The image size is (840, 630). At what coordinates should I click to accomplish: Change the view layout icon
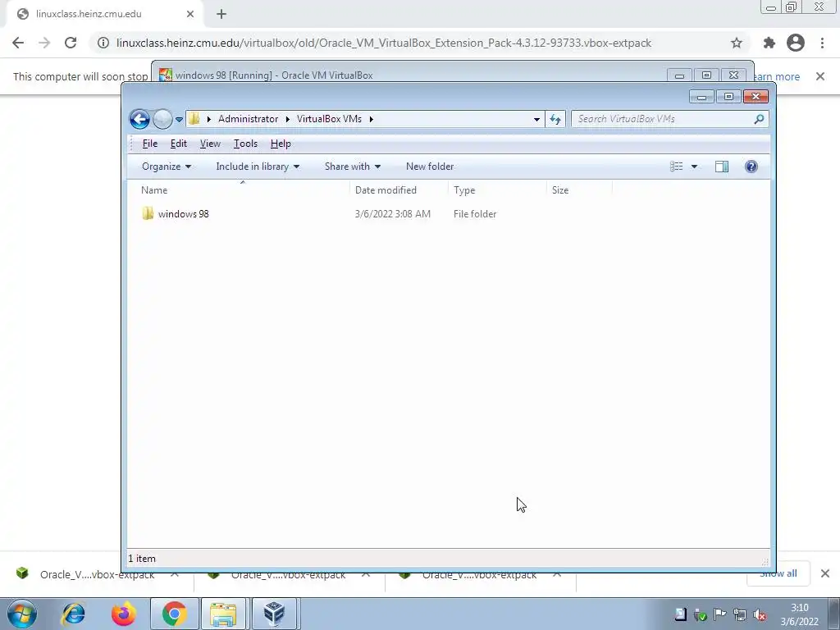(x=676, y=167)
